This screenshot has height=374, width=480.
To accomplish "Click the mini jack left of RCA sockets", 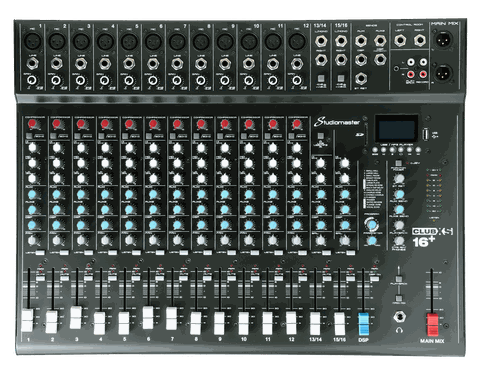I will coord(396,69).
